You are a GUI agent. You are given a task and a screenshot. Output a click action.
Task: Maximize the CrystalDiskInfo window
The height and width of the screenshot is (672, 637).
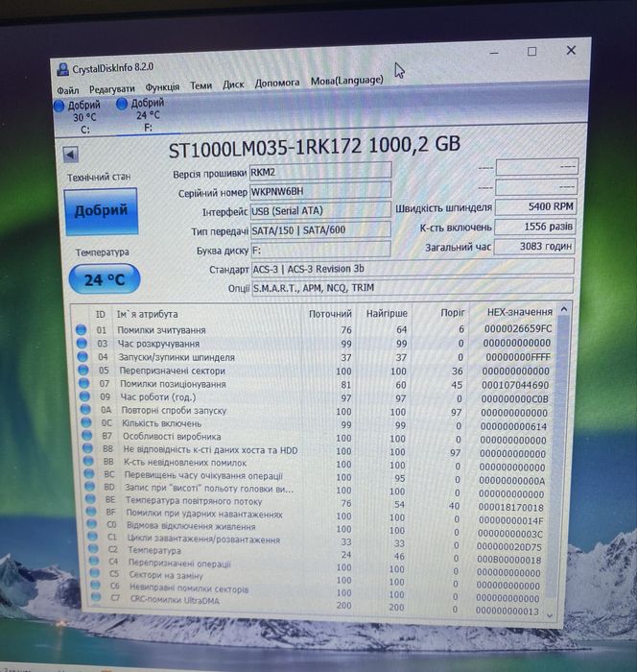tap(532, 52)
